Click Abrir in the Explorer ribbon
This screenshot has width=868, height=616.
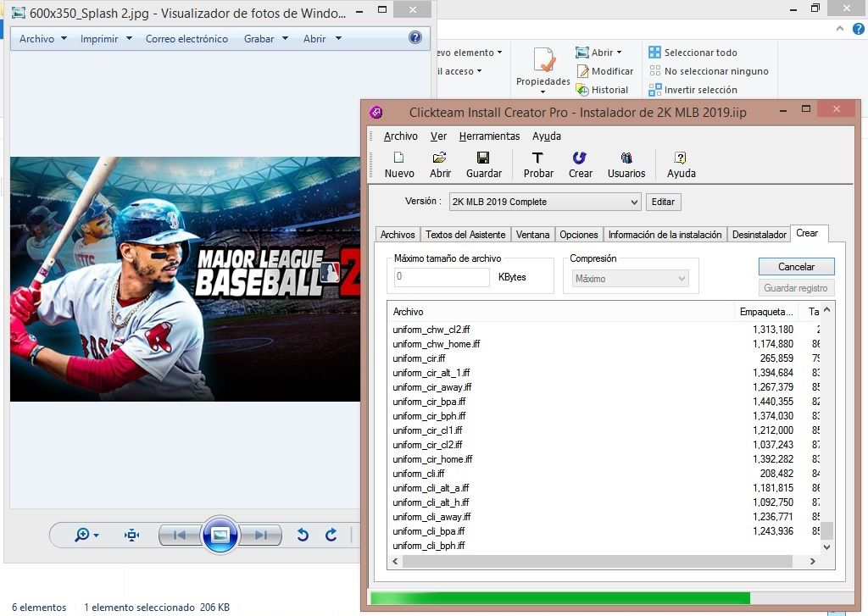point(598,53)
